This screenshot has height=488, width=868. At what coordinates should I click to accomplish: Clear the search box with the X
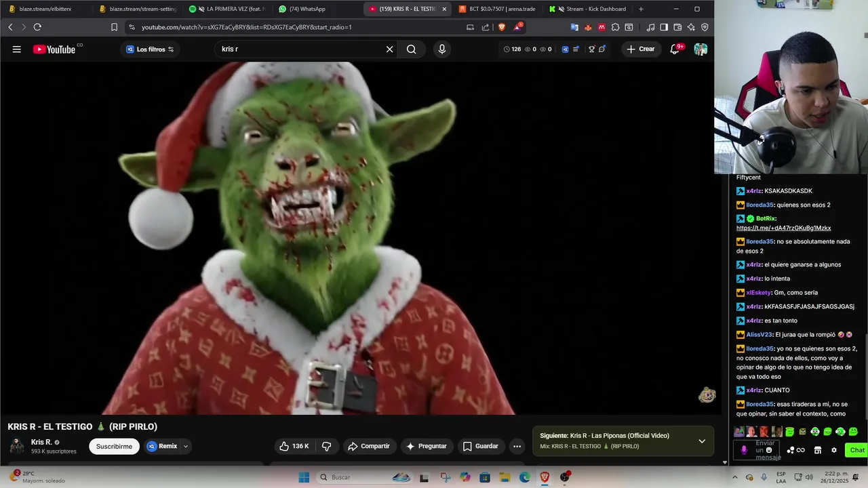coord(389,49)
